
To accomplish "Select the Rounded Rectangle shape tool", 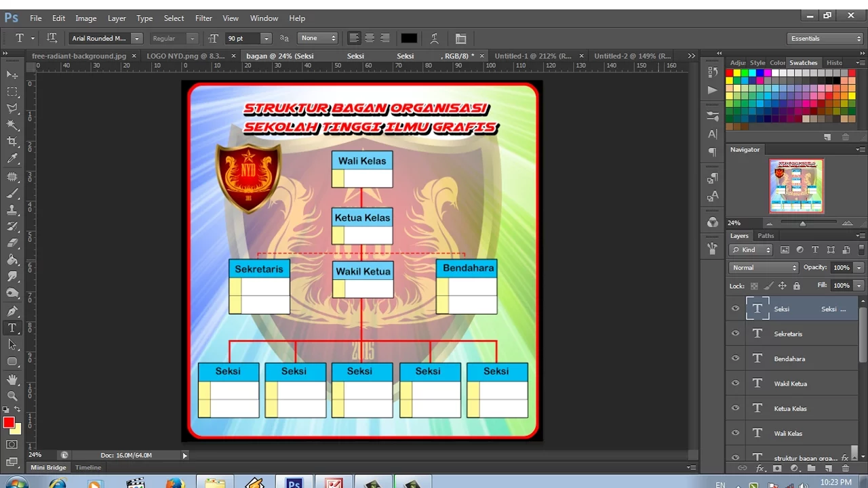I will [x=12, y=362].
